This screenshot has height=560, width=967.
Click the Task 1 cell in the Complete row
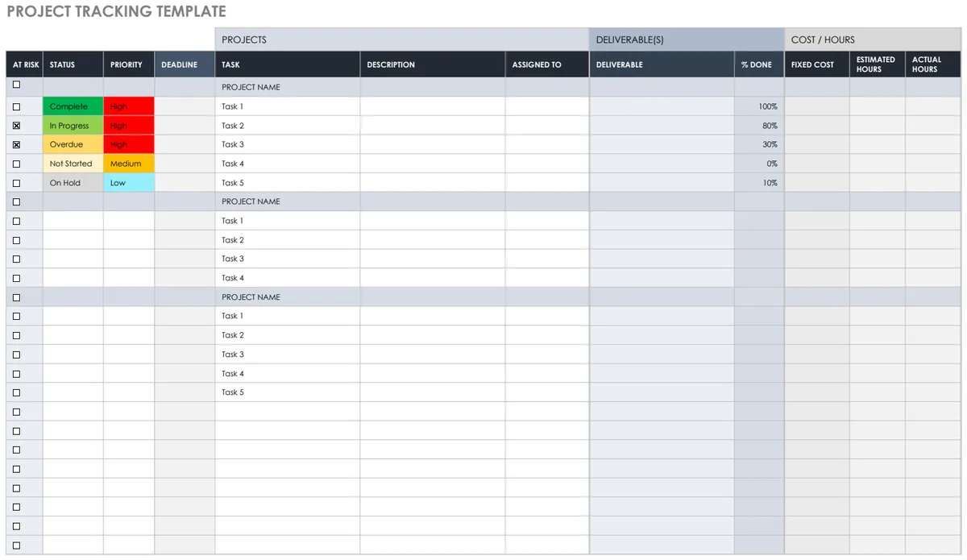[288, 106]
